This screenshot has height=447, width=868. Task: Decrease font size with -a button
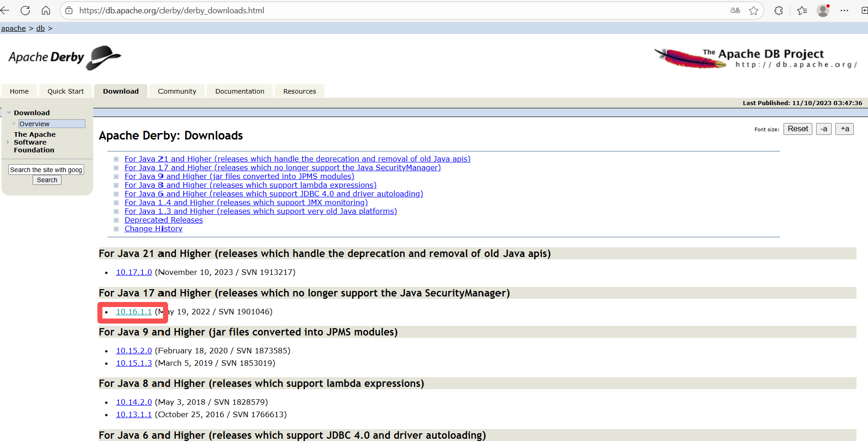(x=824, y=129)
